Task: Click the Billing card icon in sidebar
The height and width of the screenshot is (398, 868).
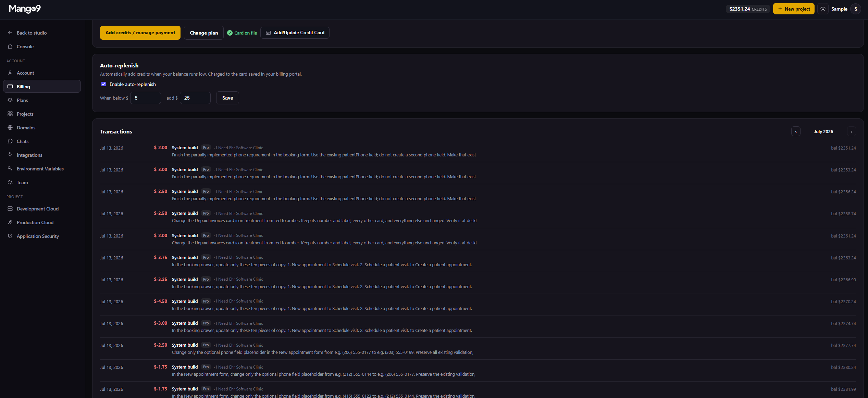Action: point(10,87)
